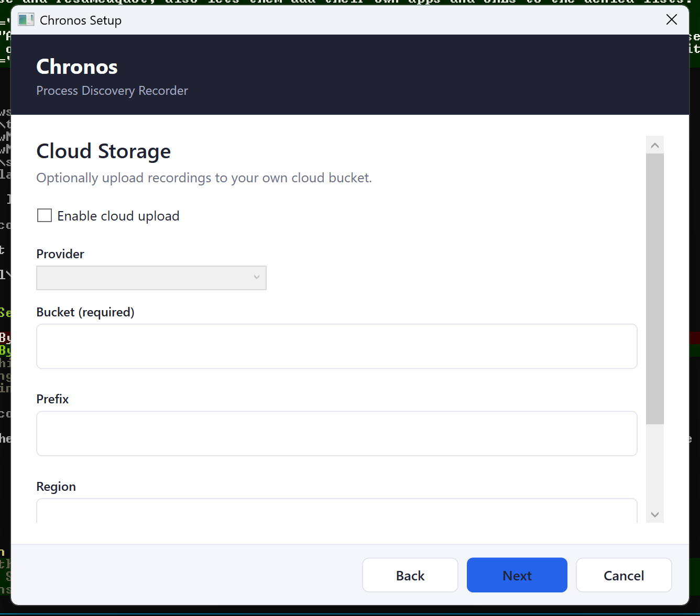Image resolution: width=700 pixels, height=616 pixels.
Task: Click into the Region text field
Action: [x=337, y=511]
